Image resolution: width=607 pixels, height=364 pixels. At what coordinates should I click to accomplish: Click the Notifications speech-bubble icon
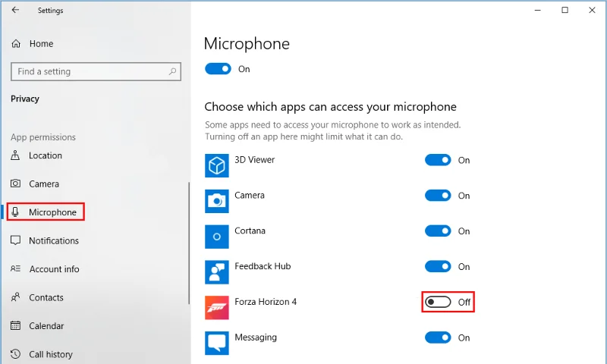pos(15,240)
